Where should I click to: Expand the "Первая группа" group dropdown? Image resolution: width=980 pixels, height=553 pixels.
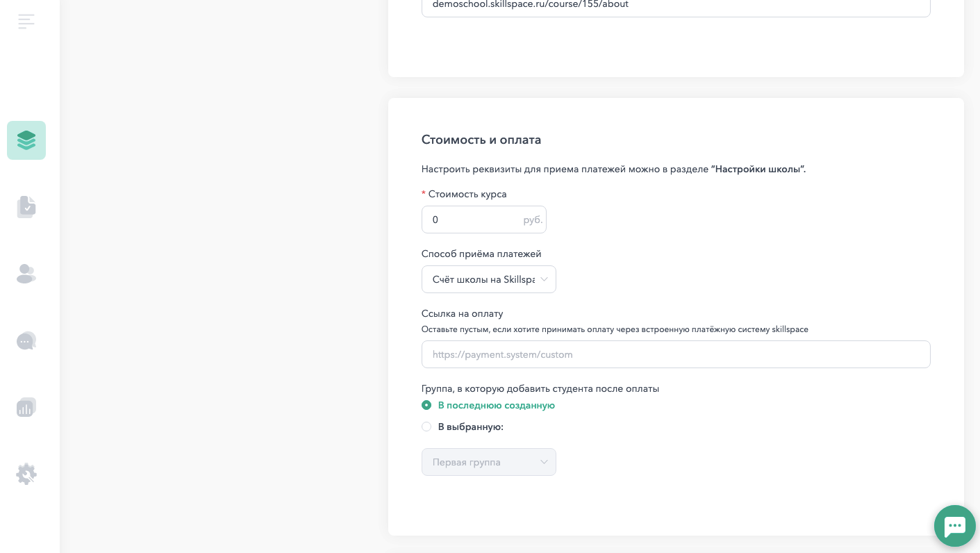coord(489,462)
